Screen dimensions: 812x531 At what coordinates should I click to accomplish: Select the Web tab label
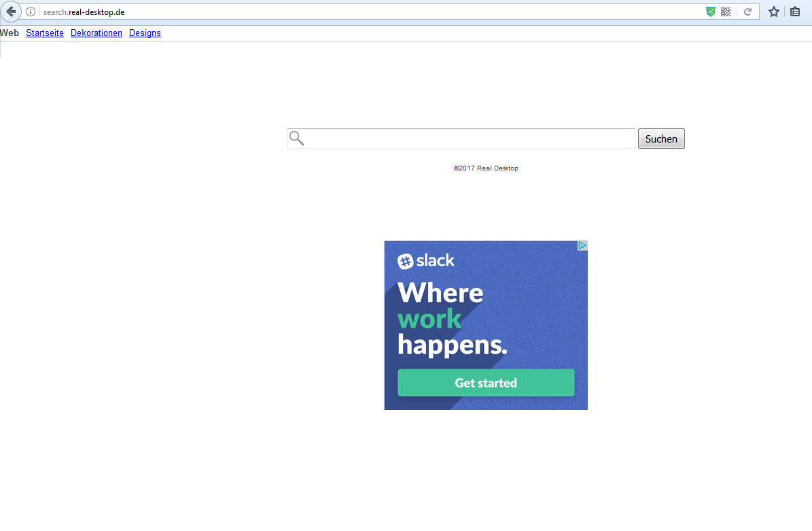[x=10, y=33]
